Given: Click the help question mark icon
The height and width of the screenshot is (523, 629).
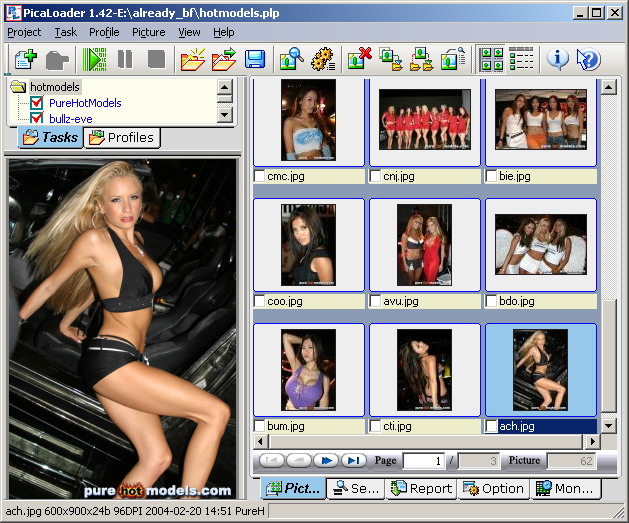Looking at the screenshot, I should pyautogui.click(x=588, y=59).
